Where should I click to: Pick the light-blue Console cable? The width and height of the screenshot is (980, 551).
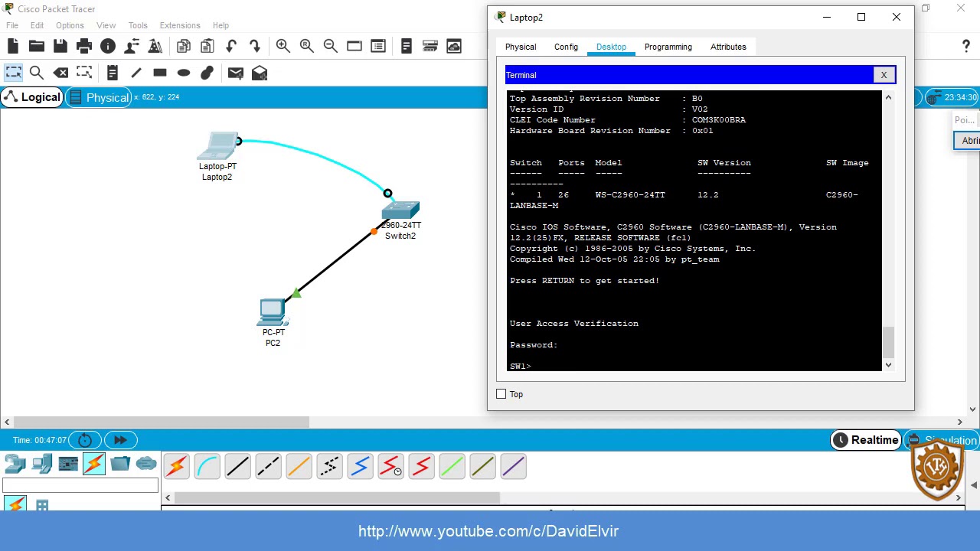click(x=207, y=466)
